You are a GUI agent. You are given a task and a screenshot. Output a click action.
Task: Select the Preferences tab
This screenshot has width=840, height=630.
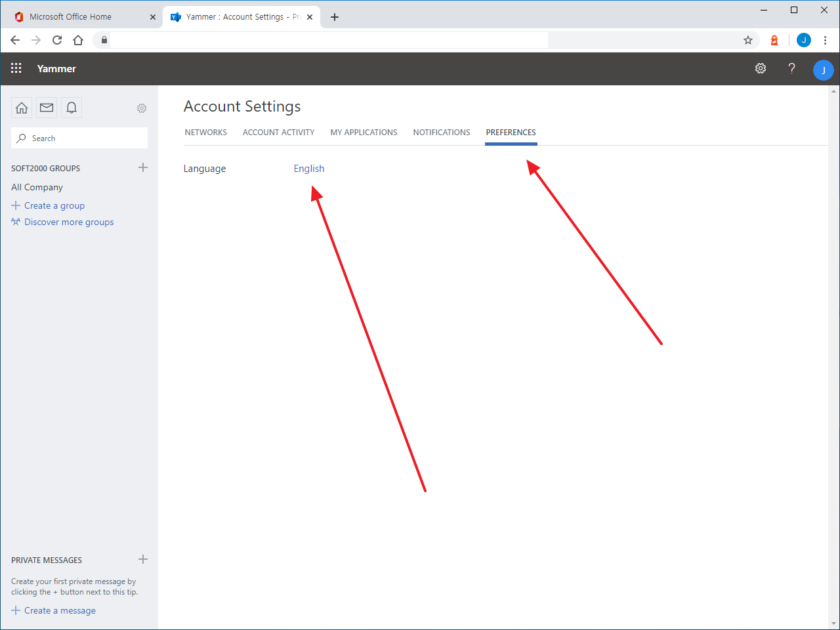point(511,133)
